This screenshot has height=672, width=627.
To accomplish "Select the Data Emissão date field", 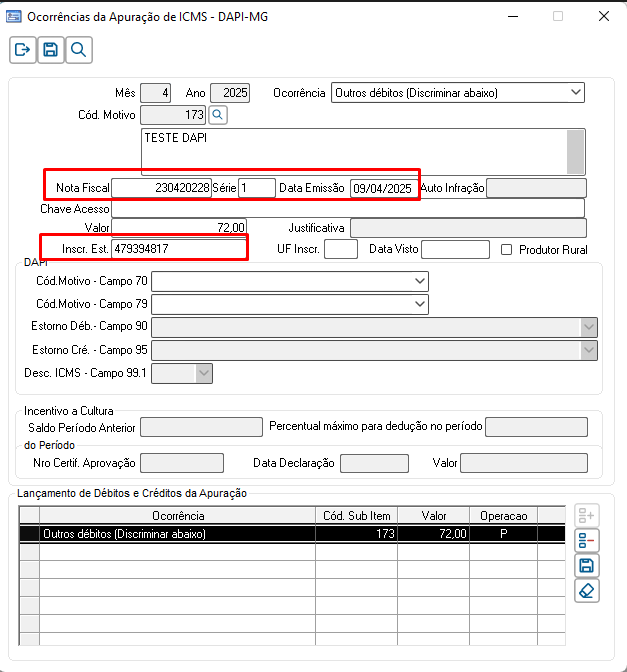I will click(x=384, y=188).
